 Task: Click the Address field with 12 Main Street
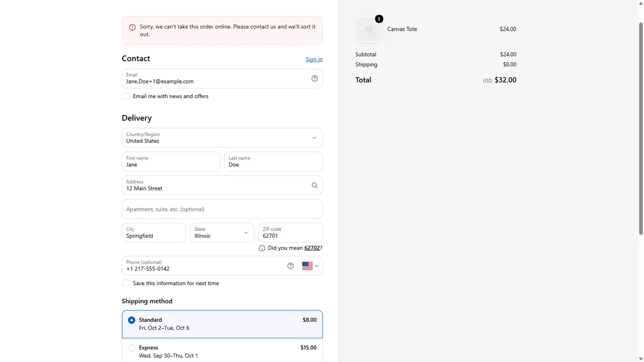pos(222,186)
